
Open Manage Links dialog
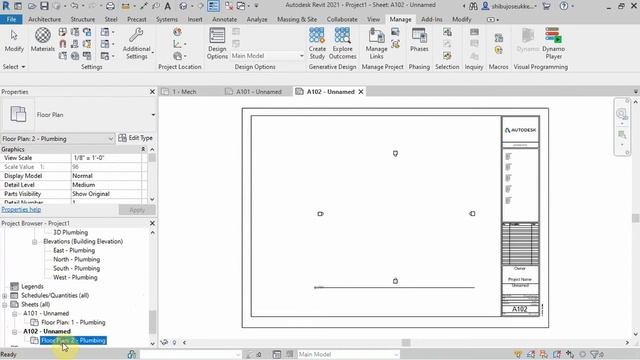click(376, 43)
